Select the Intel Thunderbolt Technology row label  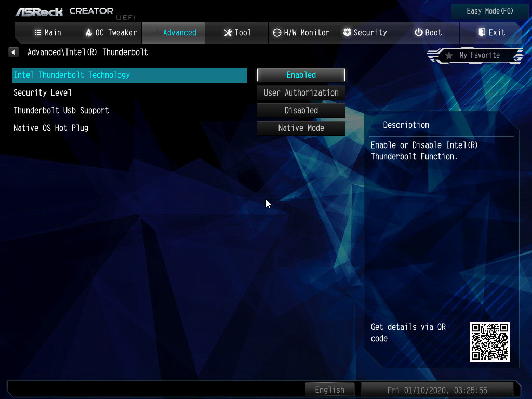(72, 75)
